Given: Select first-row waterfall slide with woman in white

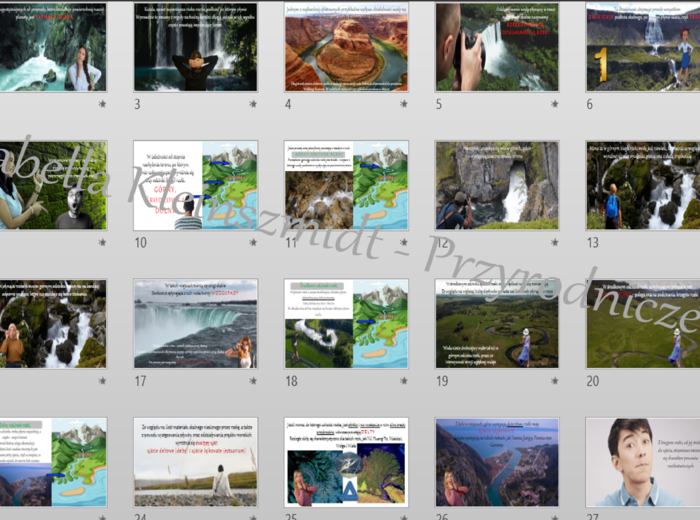Looking at the screenshot, I should pyautogui.click(x=53, y=47).
